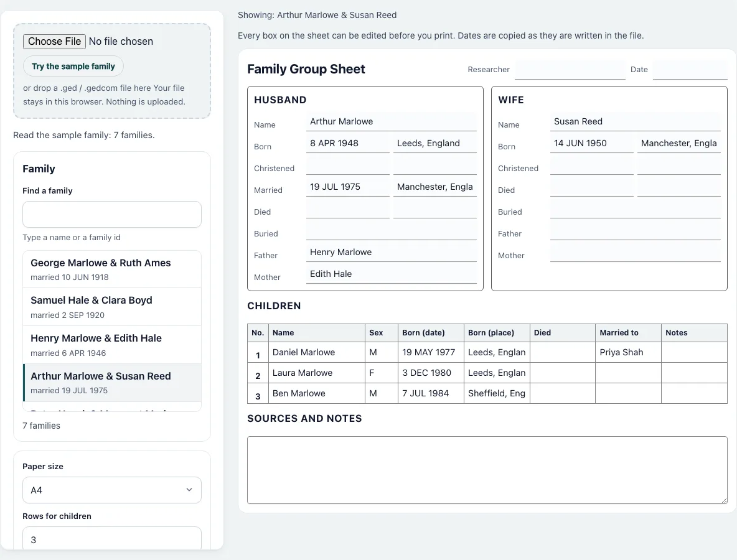
Task: Edit husband father Henry Marlowe
Action: coord(392,252)
